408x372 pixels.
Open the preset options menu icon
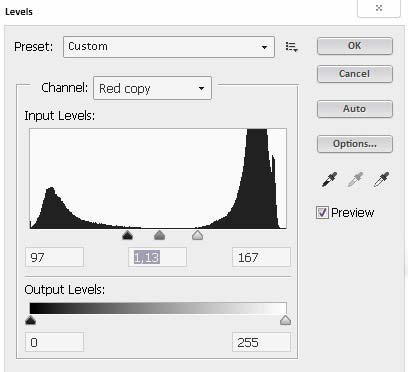(292, 47)
